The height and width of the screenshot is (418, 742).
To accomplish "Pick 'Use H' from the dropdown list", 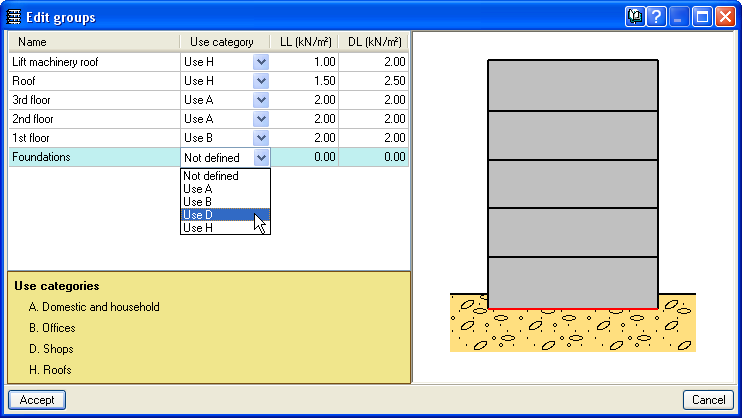I will coord(225,228).
